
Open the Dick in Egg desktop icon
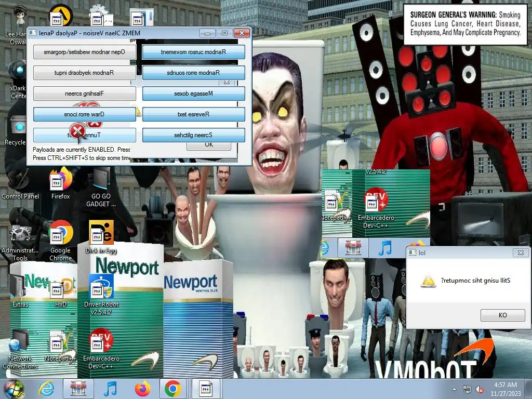[x=101, y=237]
